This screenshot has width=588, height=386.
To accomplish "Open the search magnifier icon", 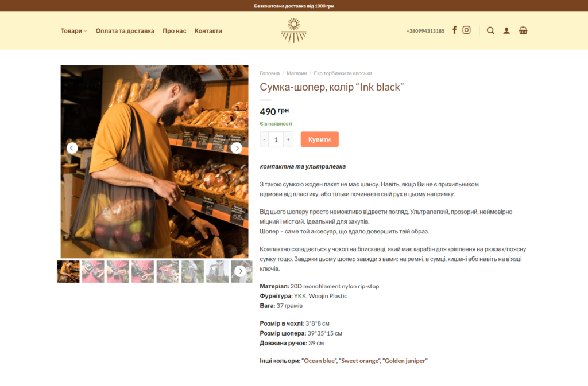I will [490, 31].
